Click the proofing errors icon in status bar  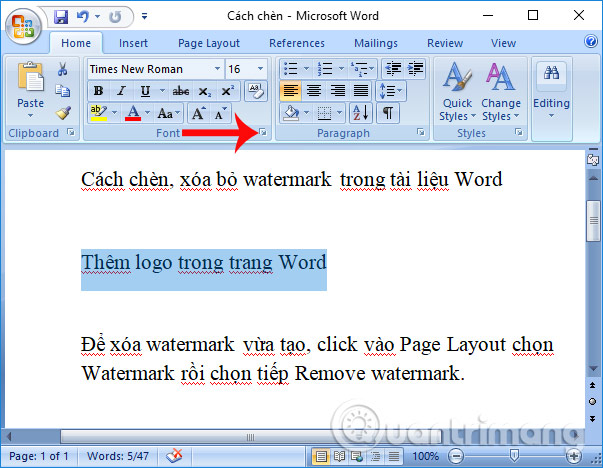pyautogui.click(x=176, y=456)
